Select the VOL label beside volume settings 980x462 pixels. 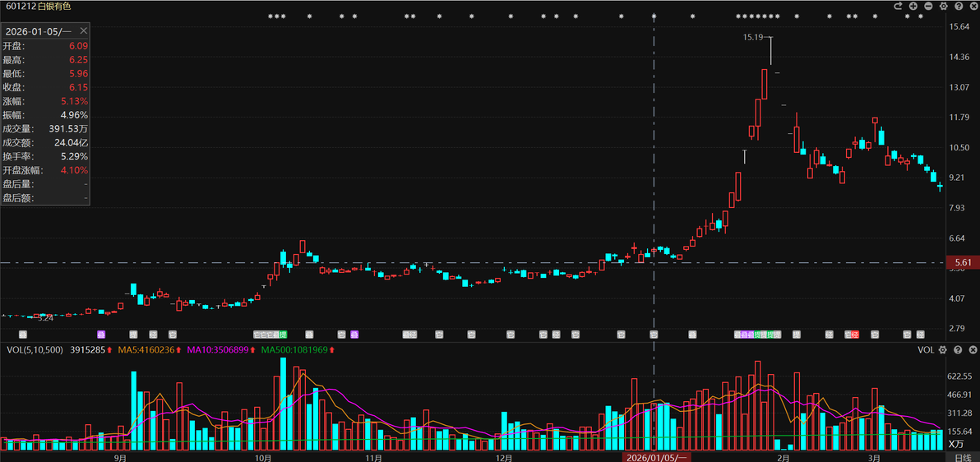(x=926, y=349)
